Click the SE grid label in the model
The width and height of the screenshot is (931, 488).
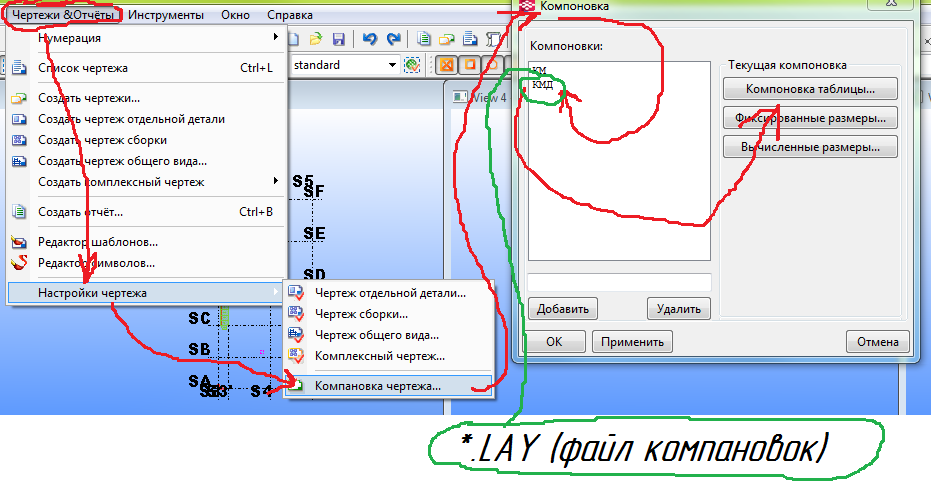(x=314, y=233)
